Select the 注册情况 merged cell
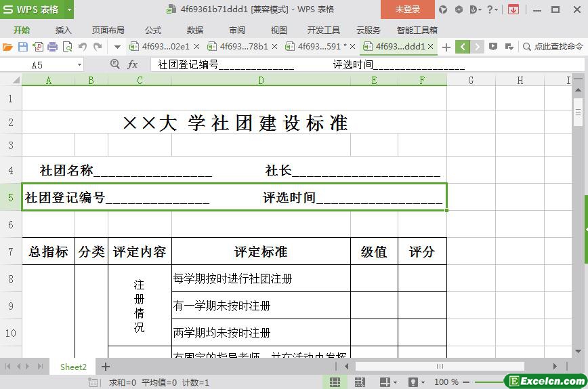 (x=140, y=306)
